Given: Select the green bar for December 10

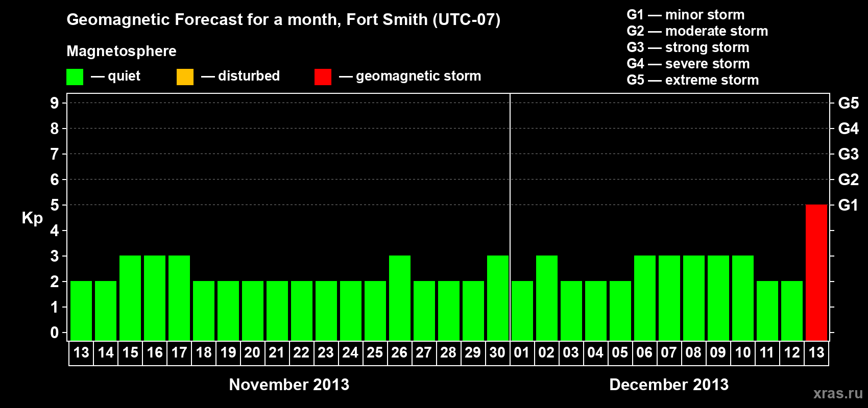Looking at the screenshot, I should point(743,298).
